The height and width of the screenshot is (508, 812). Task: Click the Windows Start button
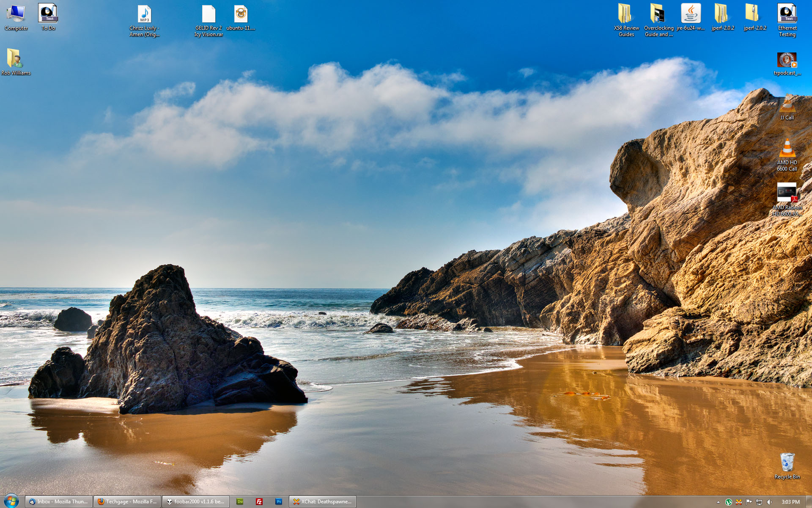click(11, 501)
